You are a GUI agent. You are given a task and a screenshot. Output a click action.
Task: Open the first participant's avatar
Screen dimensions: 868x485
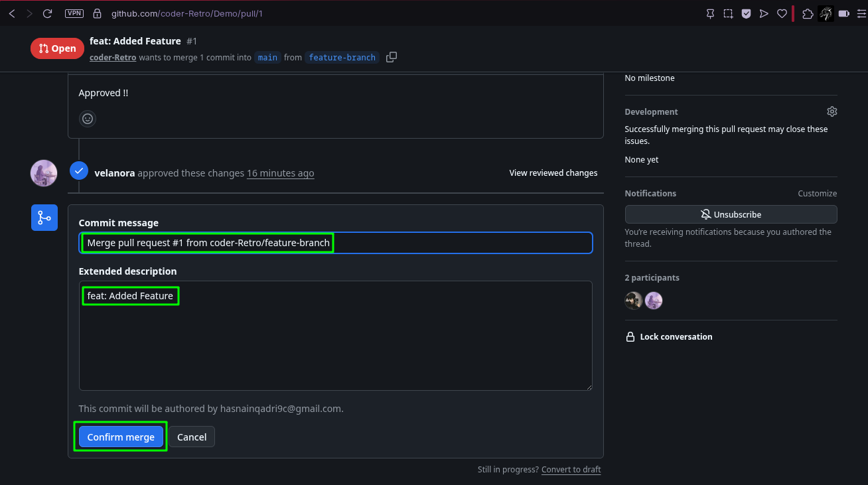[x=634, y=301]
